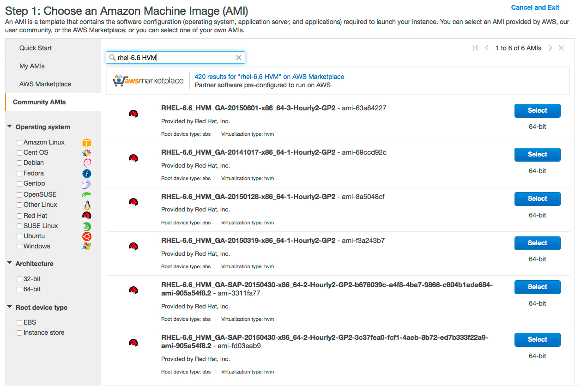Click the clear search X icon

click(239, 58)
